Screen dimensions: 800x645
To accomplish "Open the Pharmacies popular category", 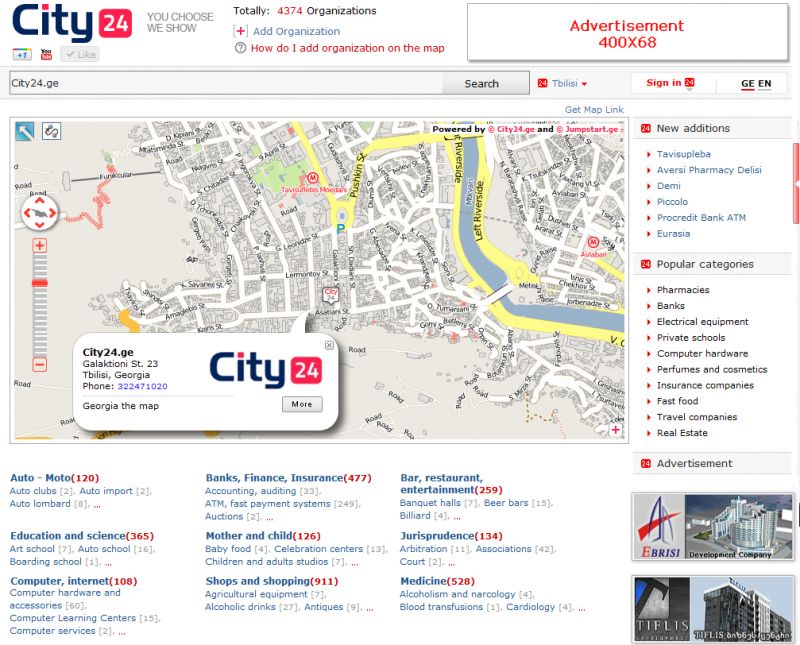I will click(x=683, y=290).
